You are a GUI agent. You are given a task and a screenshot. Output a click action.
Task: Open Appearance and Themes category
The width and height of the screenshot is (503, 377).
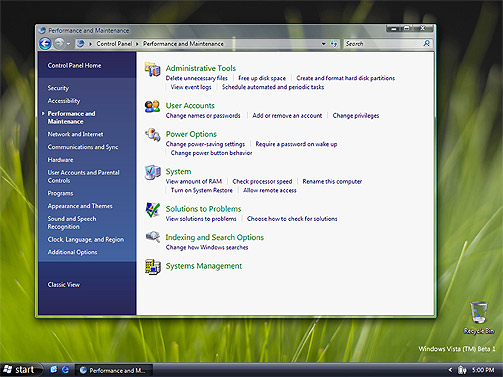(x=80, y=206)
